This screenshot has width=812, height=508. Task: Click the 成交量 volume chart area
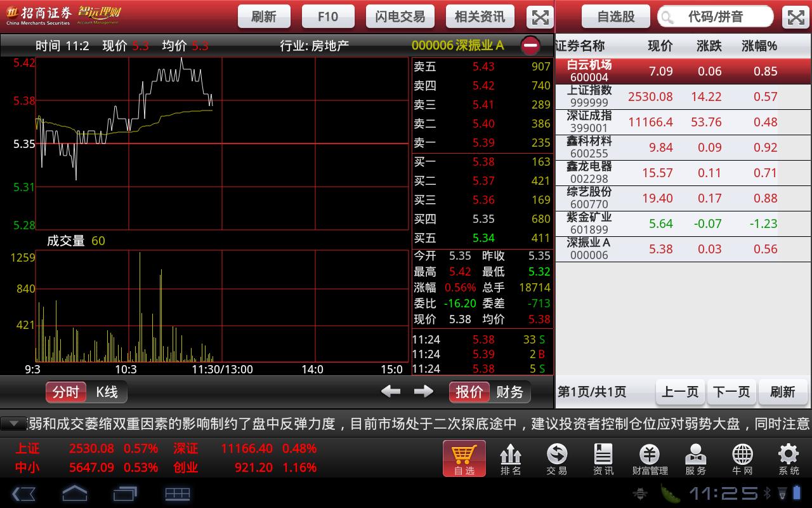(222, 306)
